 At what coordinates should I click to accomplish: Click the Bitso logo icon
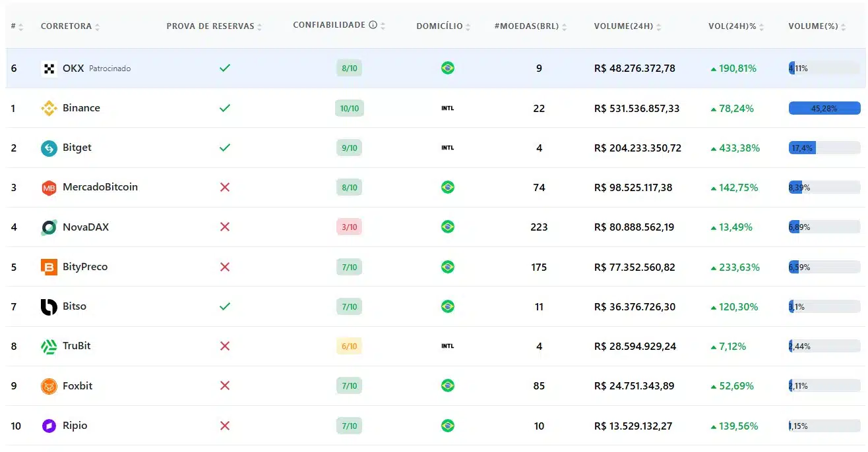49,307
